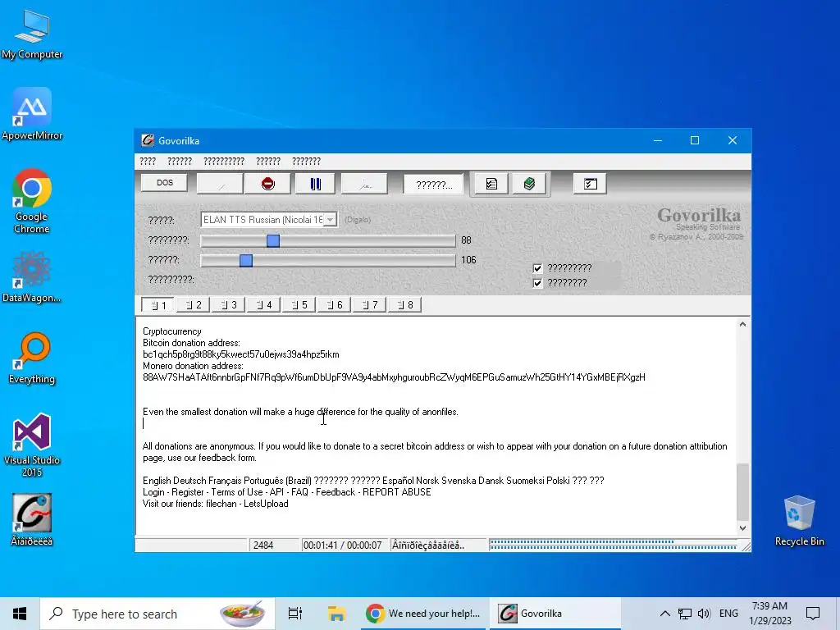Switch to text tab 2
This screenshot has width=840, height=630.
pos(193,305)
